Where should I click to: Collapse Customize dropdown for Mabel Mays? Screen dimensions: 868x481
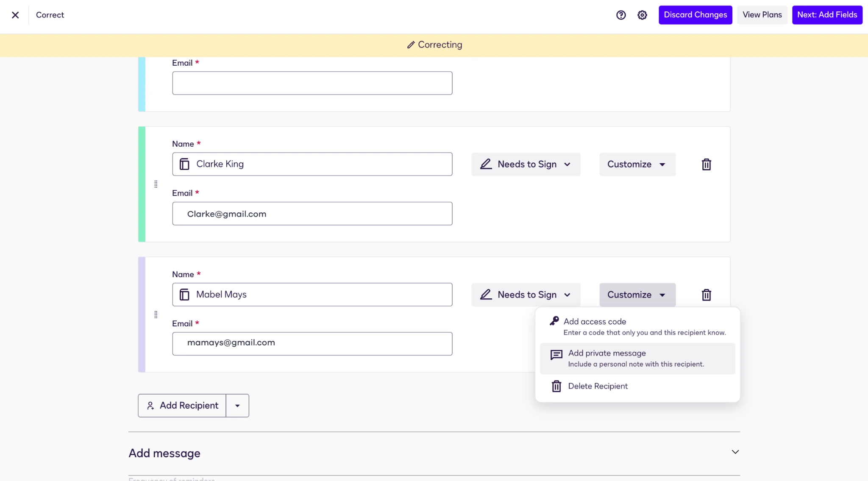click(637, 295)
